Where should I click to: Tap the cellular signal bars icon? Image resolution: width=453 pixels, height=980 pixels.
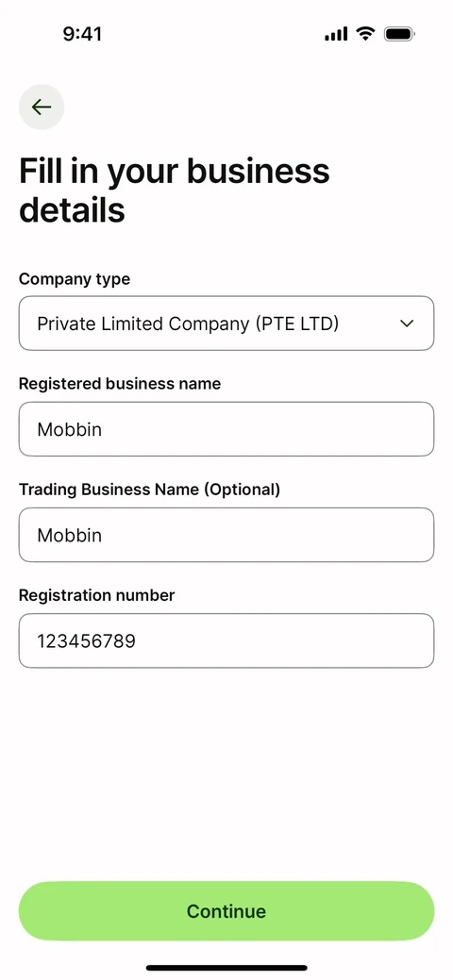click(336, 34)
